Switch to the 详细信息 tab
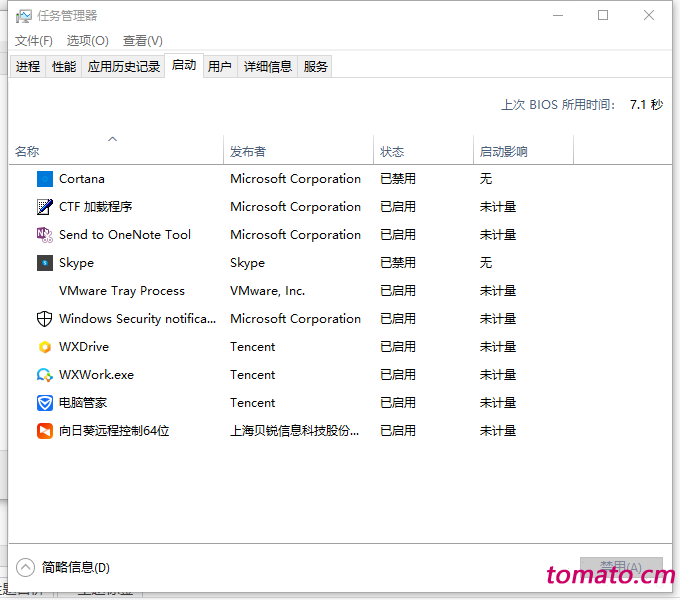680x600 pixels. click(x=268, y=66)
